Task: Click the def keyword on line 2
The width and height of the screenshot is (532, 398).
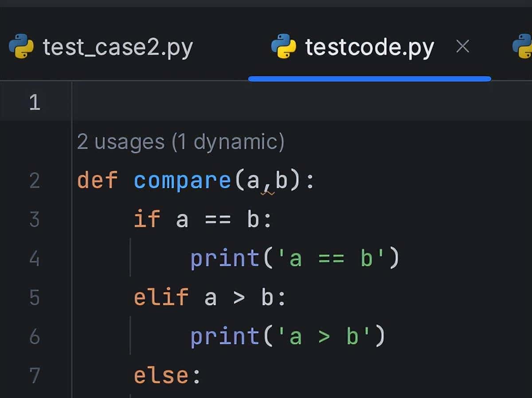Action: tap(98, 180)
